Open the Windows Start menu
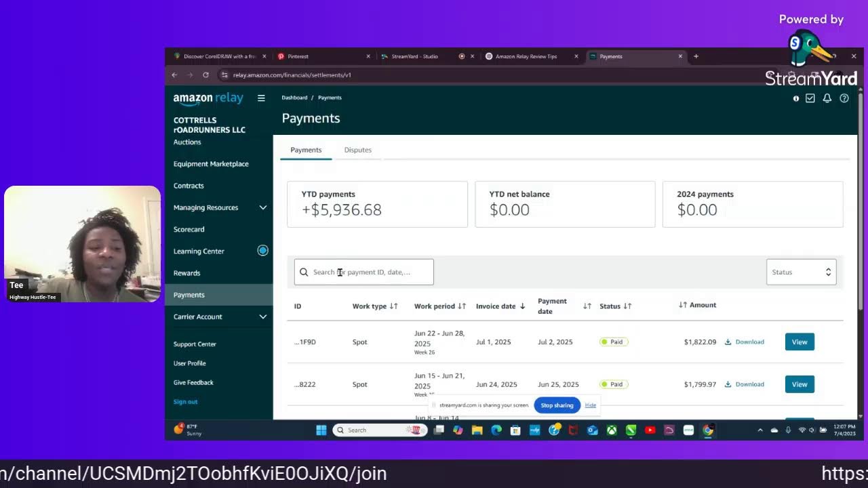868x488 pixels. tap(321, 430)
